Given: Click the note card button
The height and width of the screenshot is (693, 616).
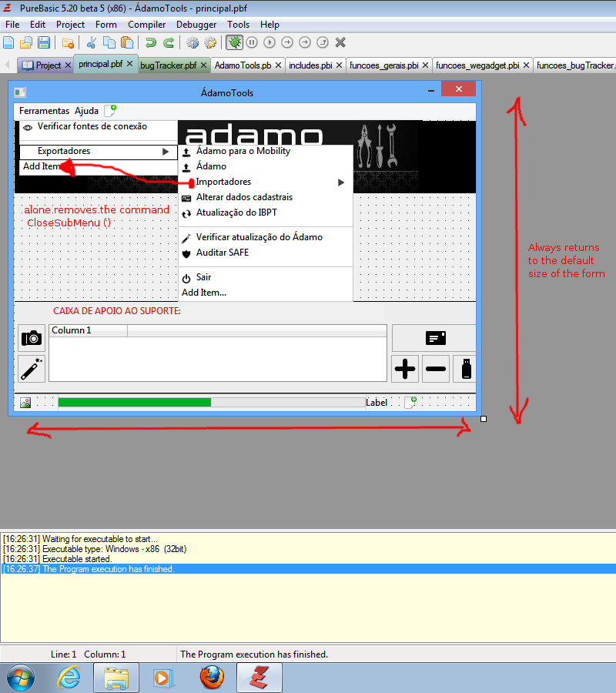Looking at the screenshot, I should [x=435, y=338].
